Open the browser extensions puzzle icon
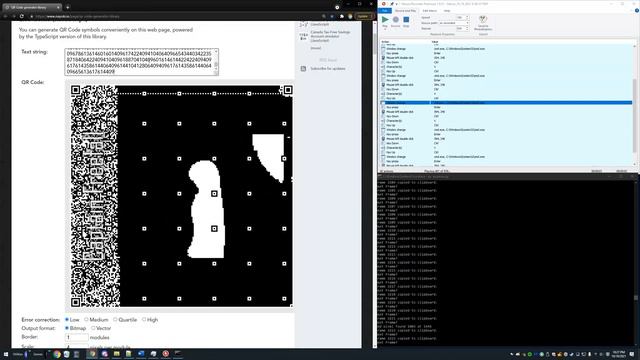Image resolution: width=640 pixels, height=360 pixels. pos(342,16)
